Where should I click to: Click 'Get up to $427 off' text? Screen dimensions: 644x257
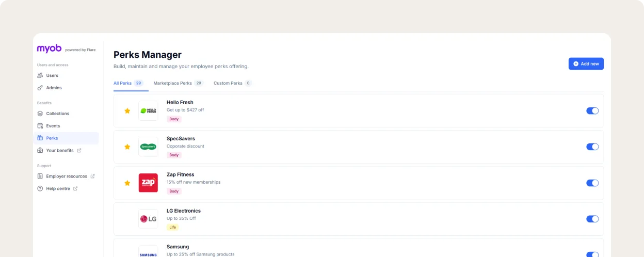click(185, 110)
